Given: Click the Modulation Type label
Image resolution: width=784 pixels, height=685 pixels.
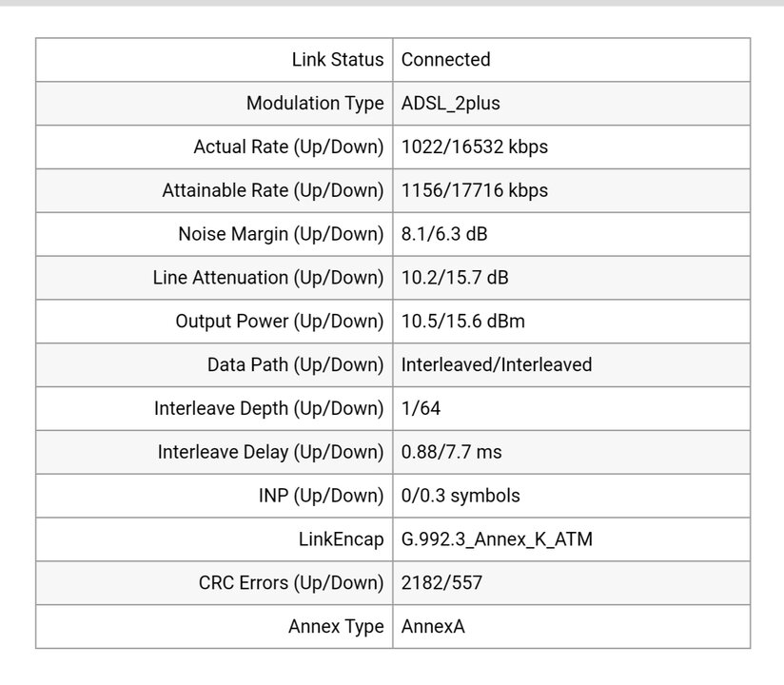Looking at the screenshot, I should tap(315, 104).
